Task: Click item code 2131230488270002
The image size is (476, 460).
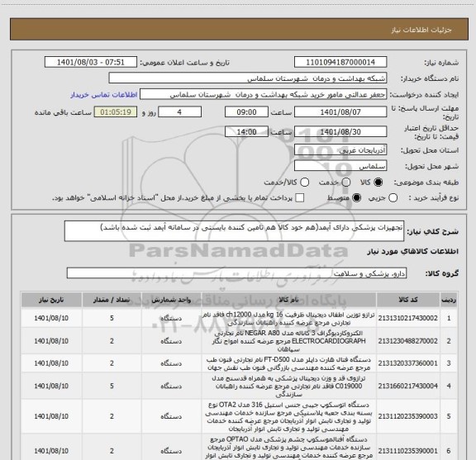Action: pyautogui.click(x=407, y=341)
